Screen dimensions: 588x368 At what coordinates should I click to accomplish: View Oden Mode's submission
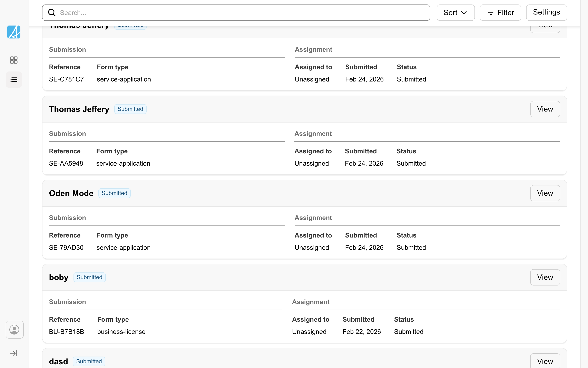pos(545,193)
